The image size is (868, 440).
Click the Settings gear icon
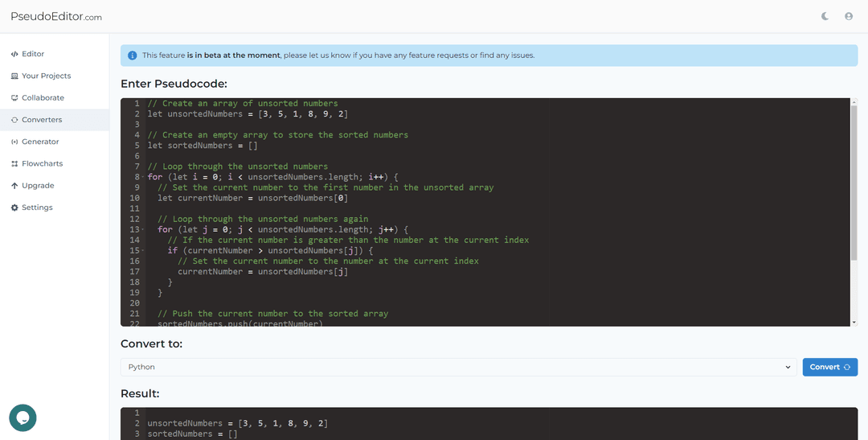(x=14, y=208)
